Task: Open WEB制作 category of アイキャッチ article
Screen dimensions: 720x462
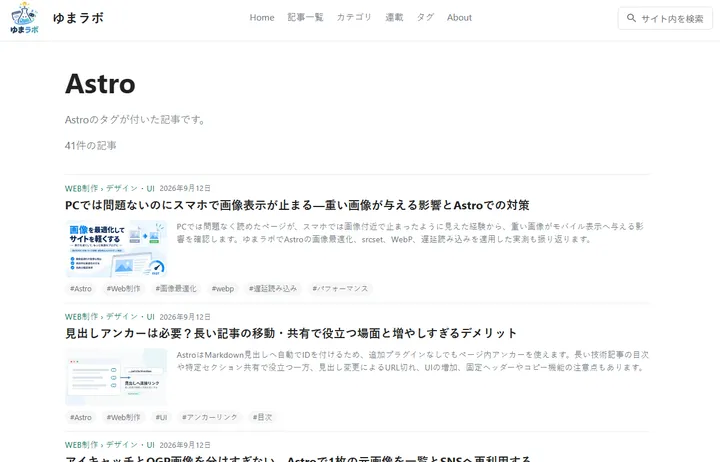Action: [x=81, y=445]
